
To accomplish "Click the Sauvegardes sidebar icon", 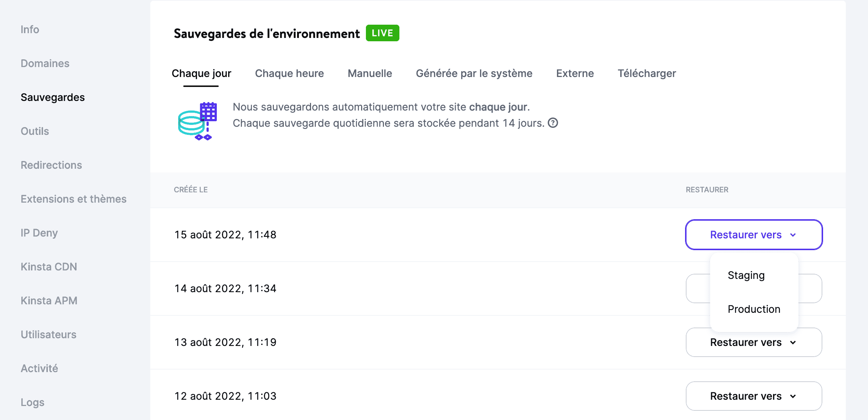I will click(53, 97).
